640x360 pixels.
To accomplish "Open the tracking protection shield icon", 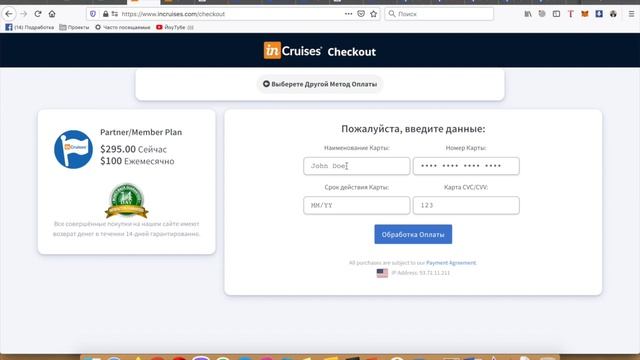I will [x=93, y=14].
